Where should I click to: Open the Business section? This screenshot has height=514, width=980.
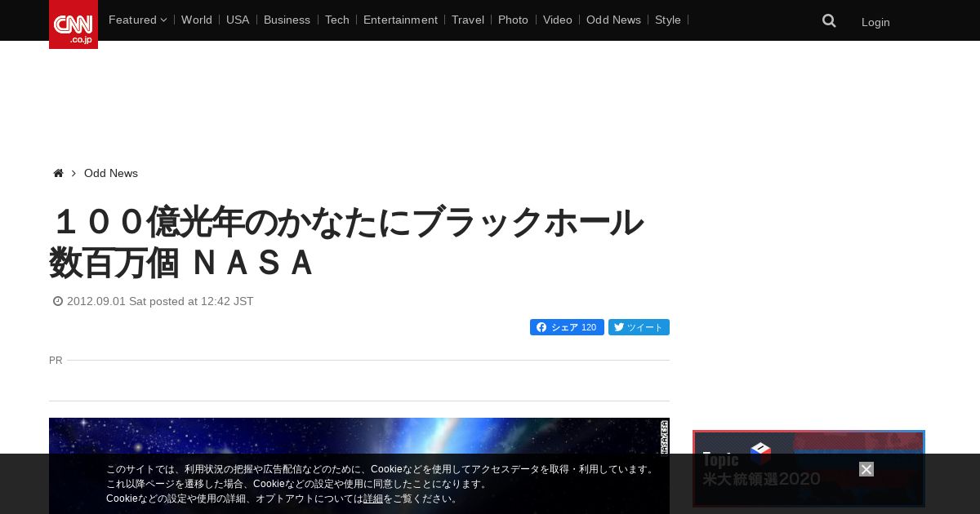tap(287, 20)
